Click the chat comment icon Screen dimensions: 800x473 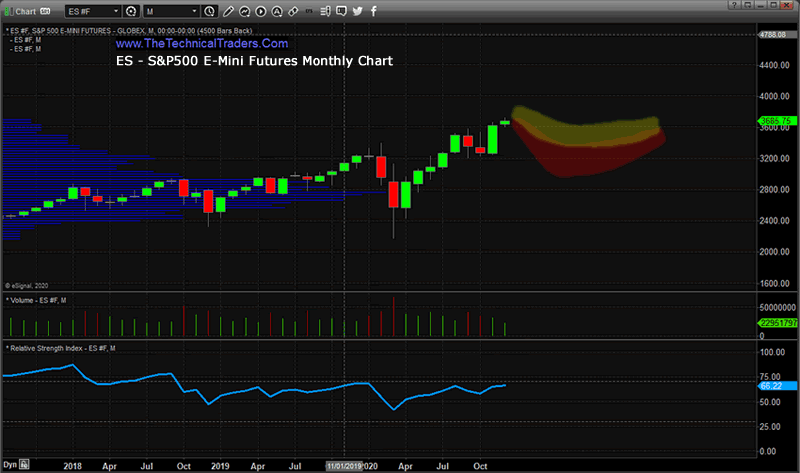(341, 11)
